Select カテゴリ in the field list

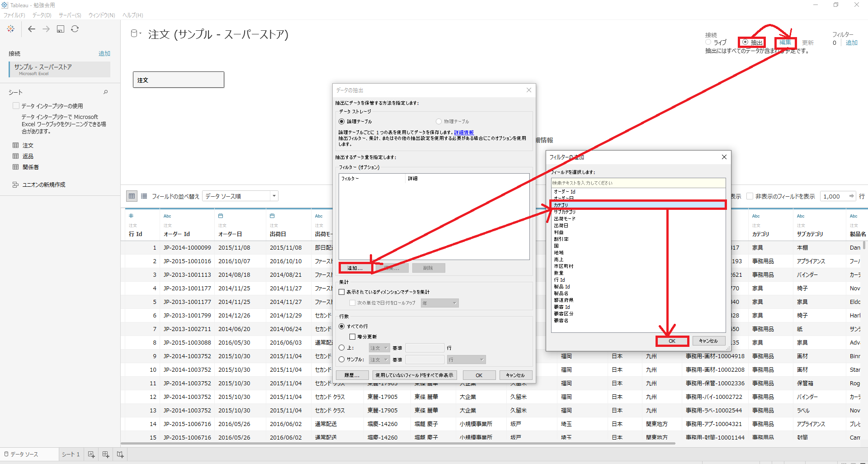(638, 205)
